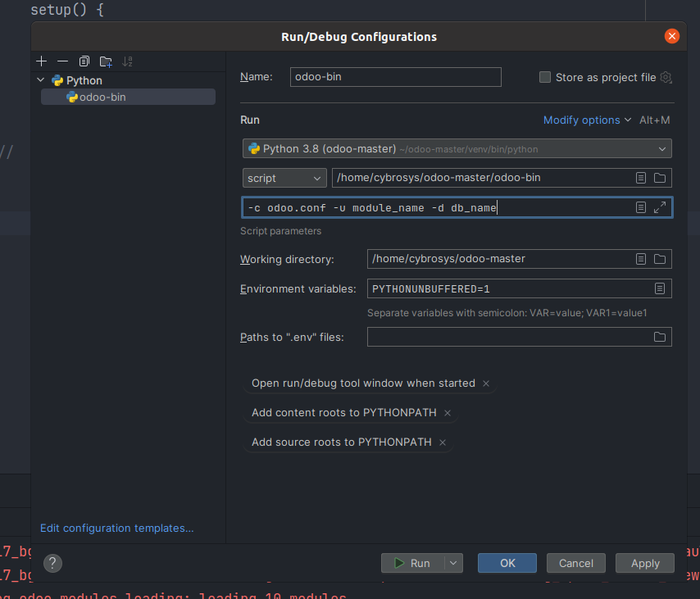Viewport: 700px width, 599px height.
Task: Insert macro into script parameters field
Action: pyautogui.click(x=641, y=207)
